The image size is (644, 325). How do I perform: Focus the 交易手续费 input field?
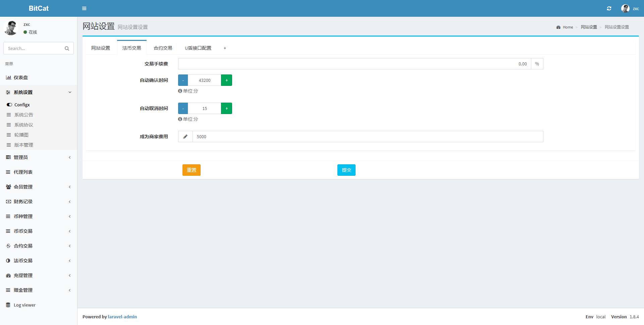click(355, 64)
